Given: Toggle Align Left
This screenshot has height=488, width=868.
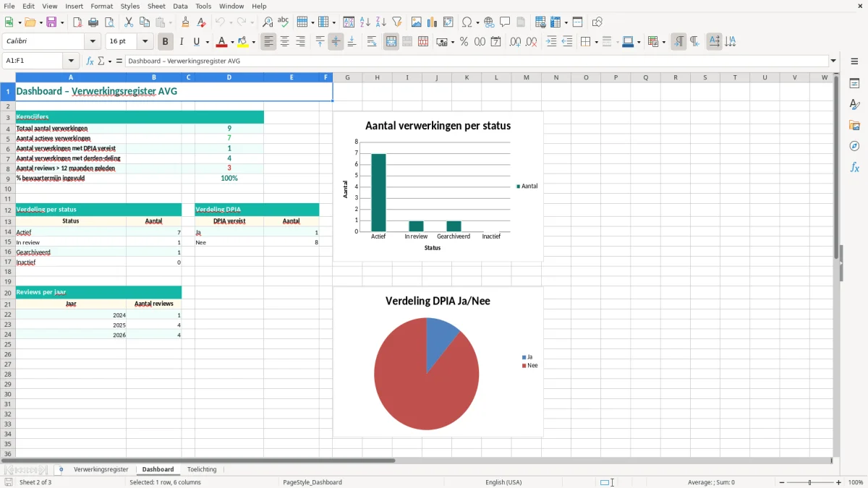Looking at the screenshot, I should (269, 42).
